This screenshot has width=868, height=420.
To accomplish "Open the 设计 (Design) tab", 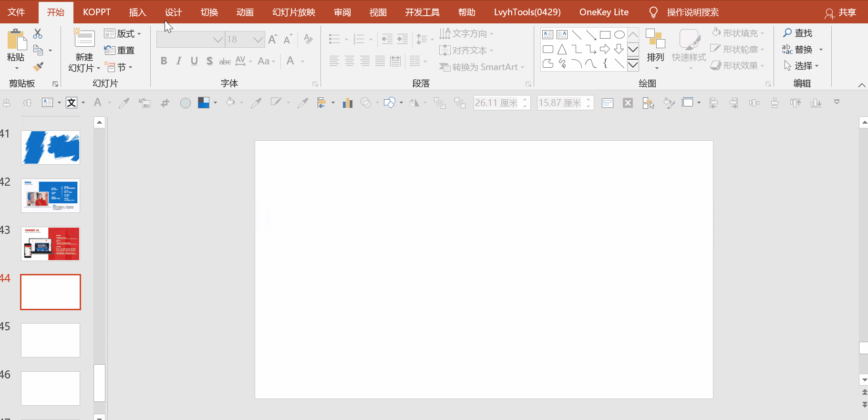I will pyautogui.click(x=173, y=12).
